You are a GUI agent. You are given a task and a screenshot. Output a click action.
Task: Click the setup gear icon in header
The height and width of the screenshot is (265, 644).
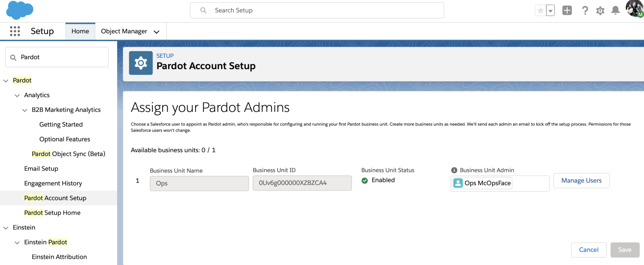click(600, 11)
